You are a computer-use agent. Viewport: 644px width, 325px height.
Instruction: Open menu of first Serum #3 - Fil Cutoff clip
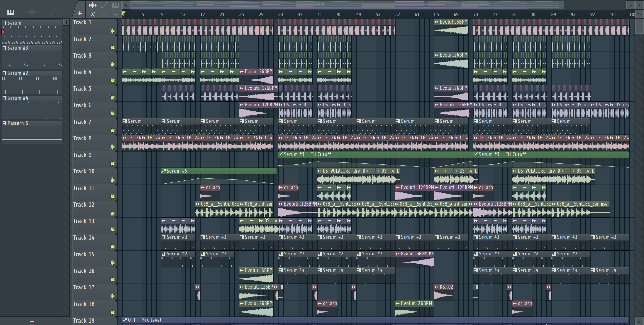tap(280, 155)
